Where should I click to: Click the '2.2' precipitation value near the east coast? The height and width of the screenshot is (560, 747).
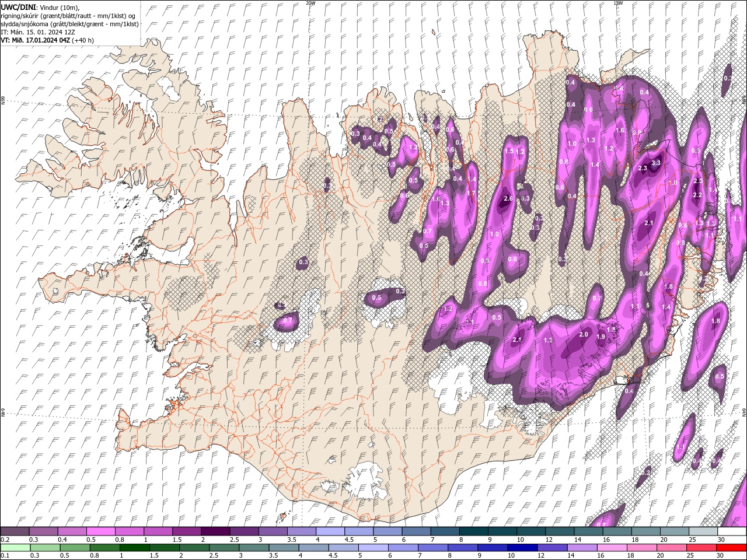[x=697, y=195]
